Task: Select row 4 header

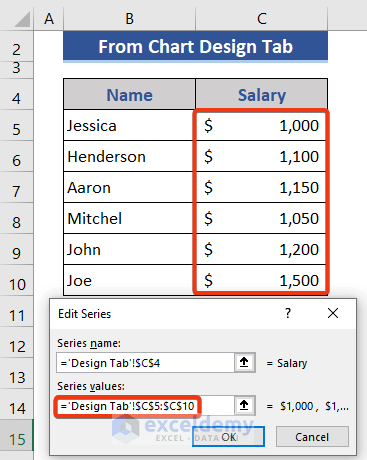Action: [16, 95]
